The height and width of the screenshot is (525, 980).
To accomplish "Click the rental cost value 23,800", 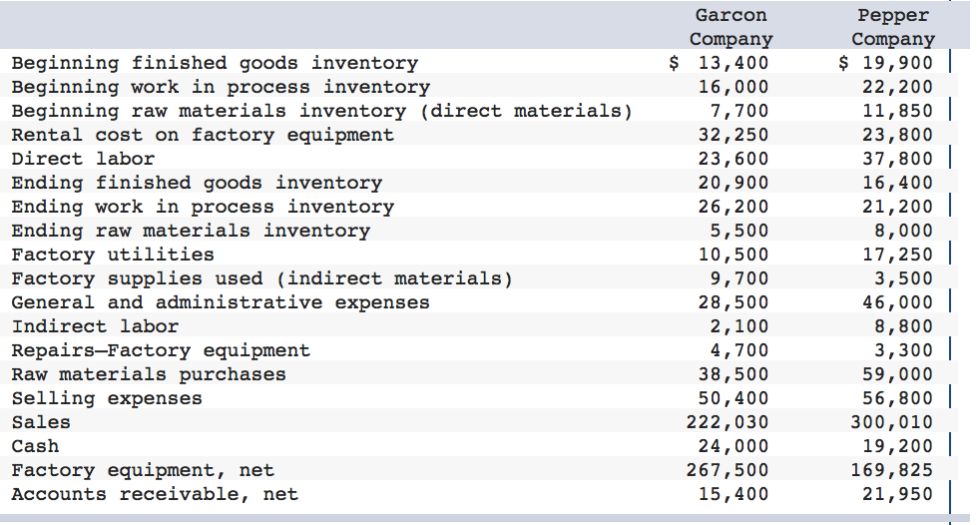I will 897,135.
